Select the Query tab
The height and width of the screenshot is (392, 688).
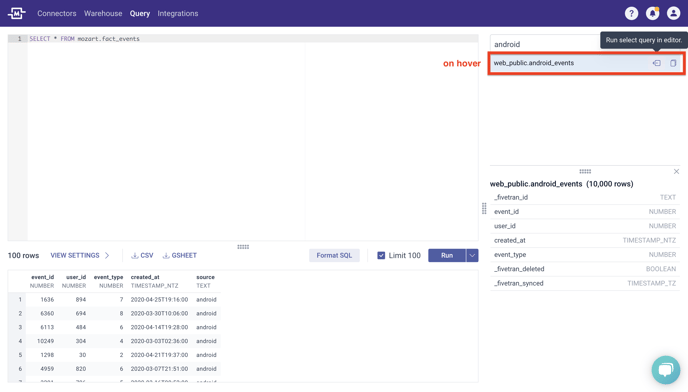(x=140, y=14)
